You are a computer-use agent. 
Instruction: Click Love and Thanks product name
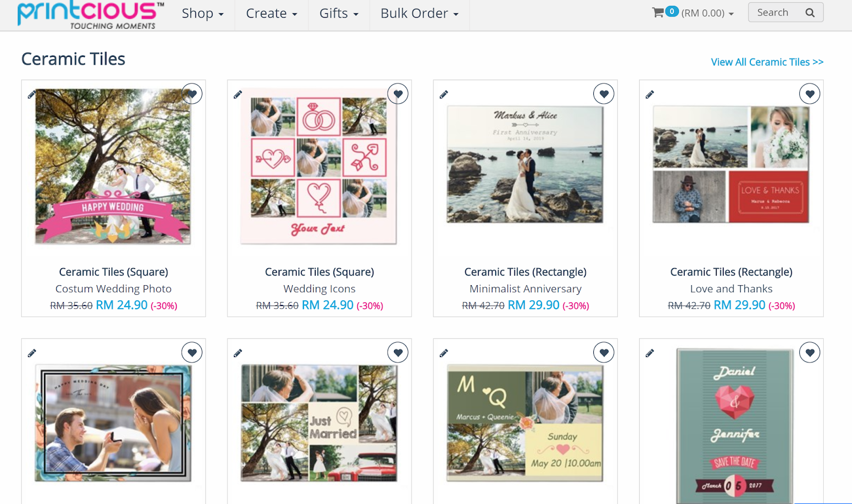[x=731, y=289]
